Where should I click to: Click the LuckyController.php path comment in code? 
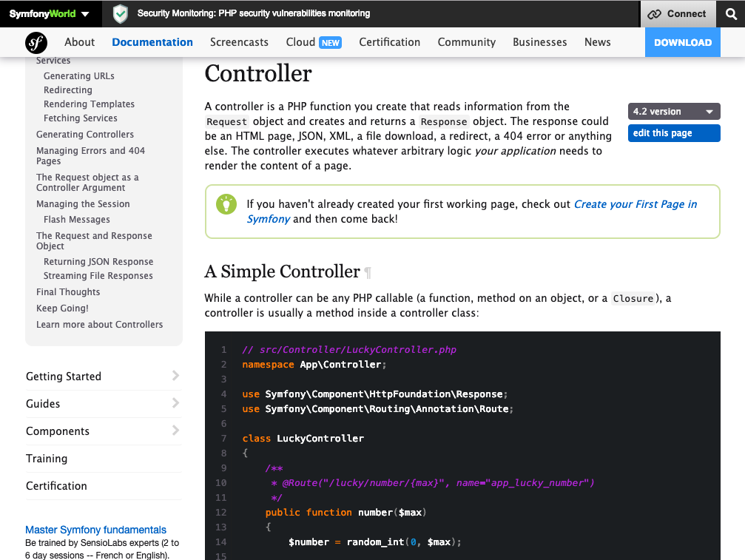(x=348, y=350)
